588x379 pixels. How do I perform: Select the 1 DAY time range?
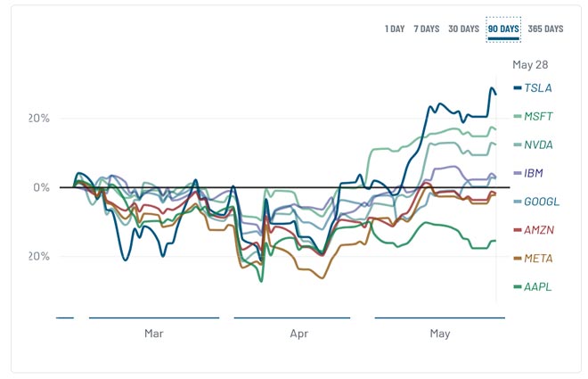coord(395,29)
